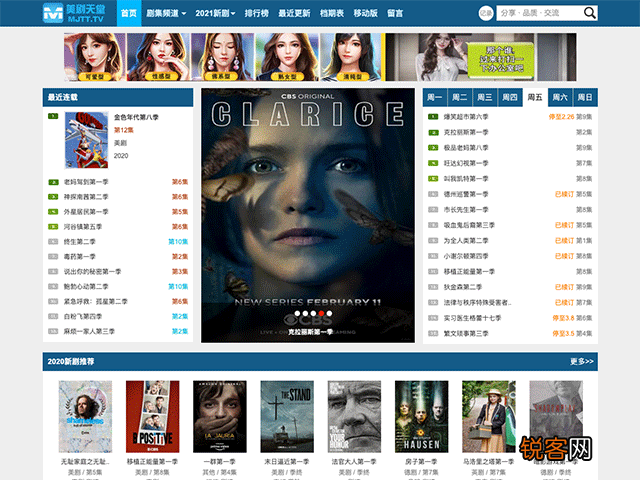Screen dimensions: 640x480
Task: Open 法律与秩序特殊受害者 link
Action: pos(478,302)
